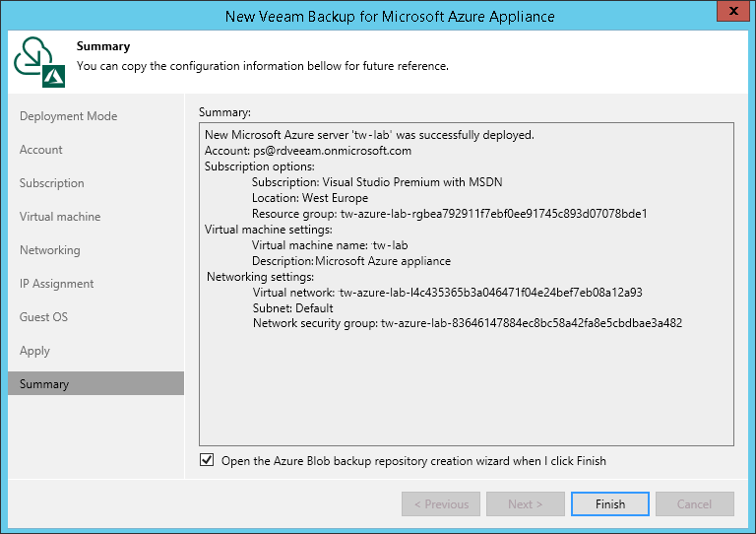Click the Virtual machine name: tw-lab line
This screenshot has height=534, width=756.
coord(330,245)
